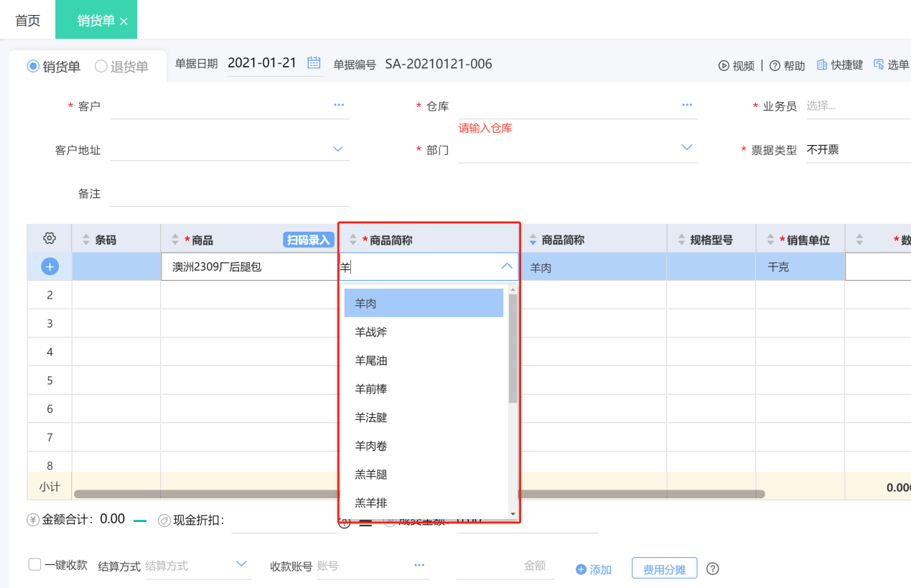Sort by 条码 column arrows
The image size is (911, 588).
(87, 240)
